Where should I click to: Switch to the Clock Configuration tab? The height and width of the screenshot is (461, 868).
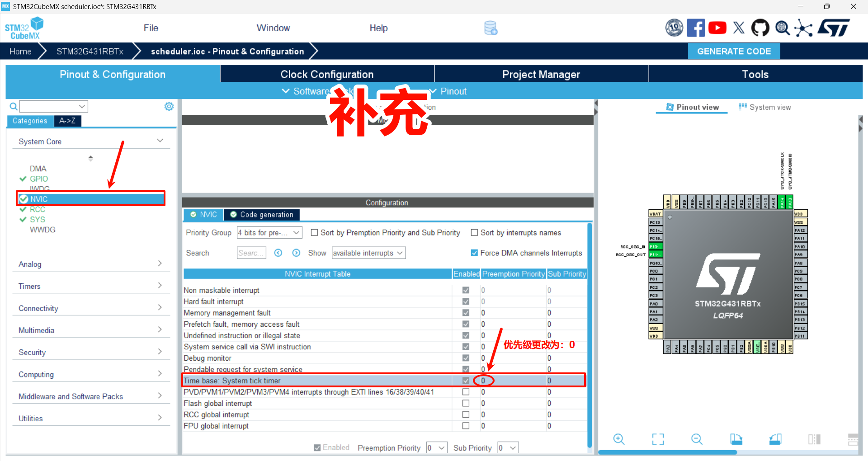(x=327, y=74)
